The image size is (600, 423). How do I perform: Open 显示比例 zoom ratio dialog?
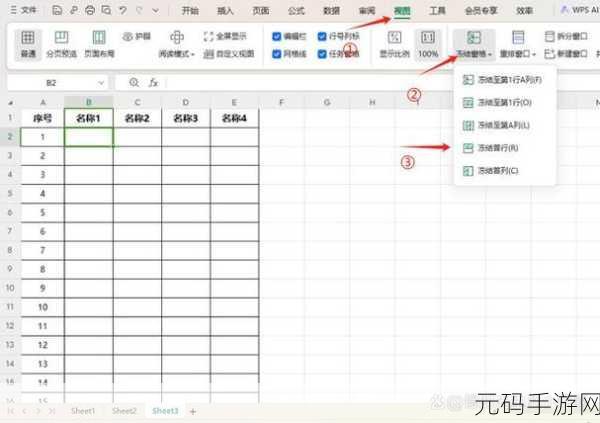[395, 44]
